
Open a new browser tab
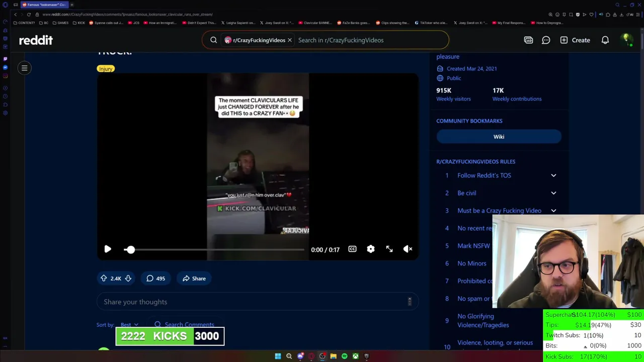coord(71,5)
